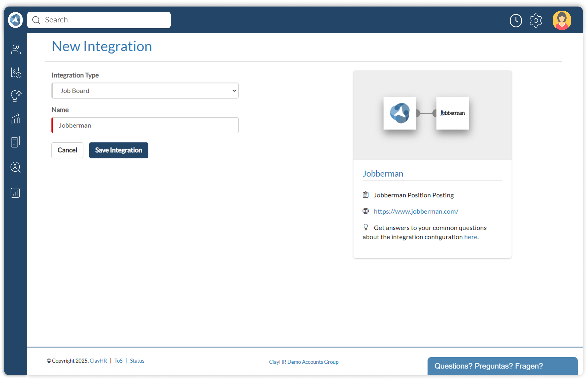Open the documents icon in the sidebar
Viewport: 588px width, 380px height.
tap(16, 142)
